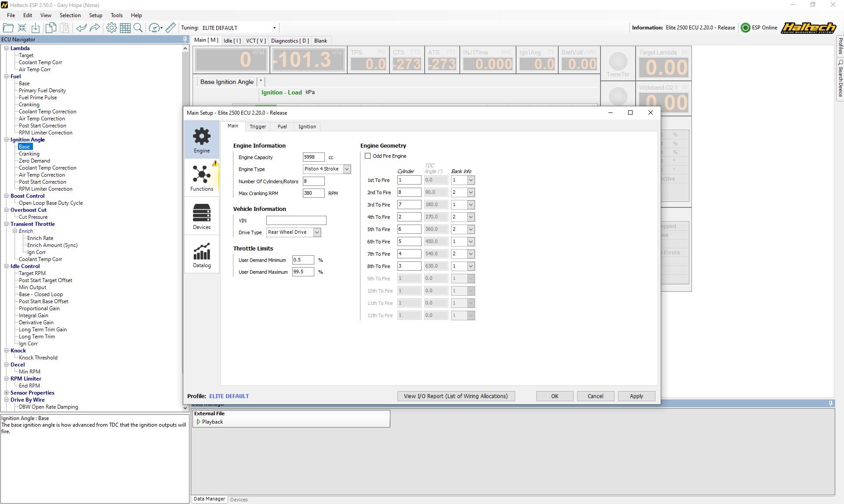Open Bank Info dropdown for 8th To Fire

pyautogui.click(x=471, y=266)
